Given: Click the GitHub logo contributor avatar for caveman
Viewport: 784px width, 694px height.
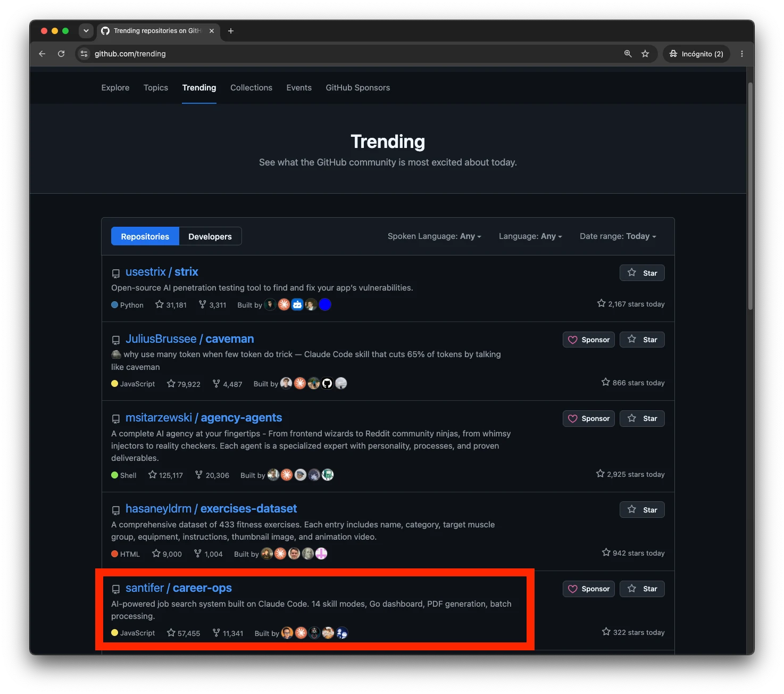Looking at the screenshot, I should [x=327, y=383].
